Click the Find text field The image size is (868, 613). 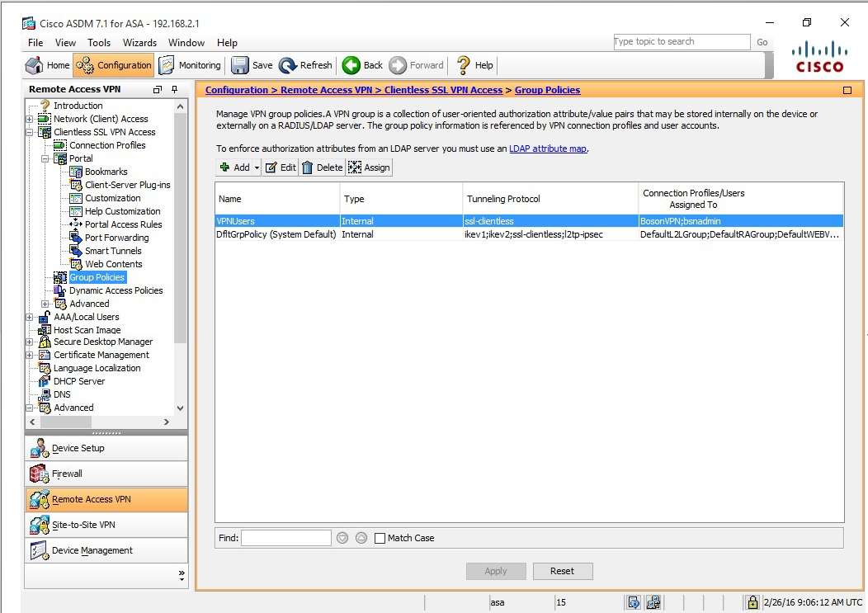click(286, 538)
